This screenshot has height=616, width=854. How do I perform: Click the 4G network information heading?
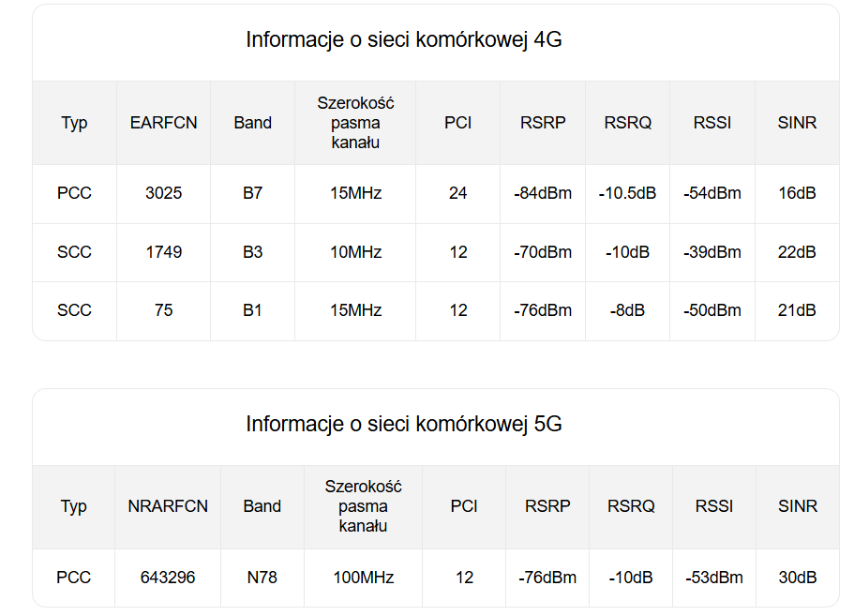click(404, 39)
